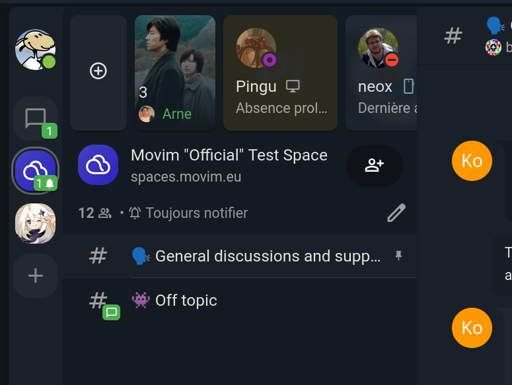Screen dimensions: 512x385
Task: Click the pin icon on General discussions
Action: (398, 256)
